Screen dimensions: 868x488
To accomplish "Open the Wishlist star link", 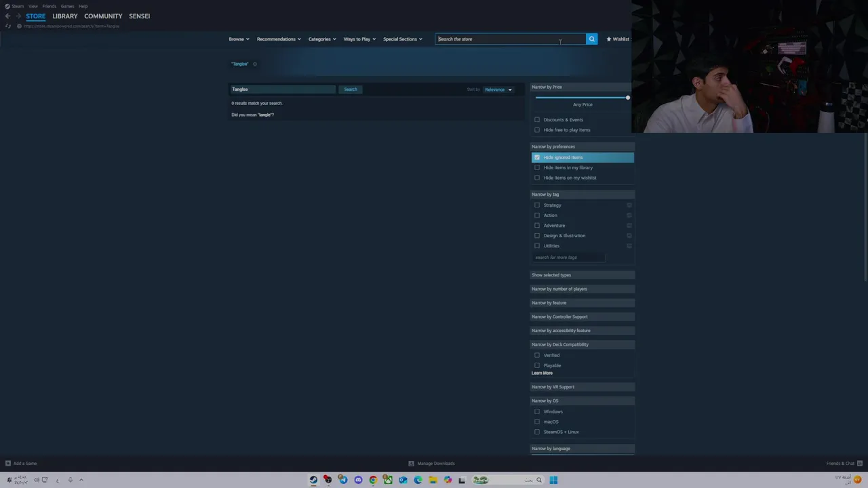I will [618, 39].
